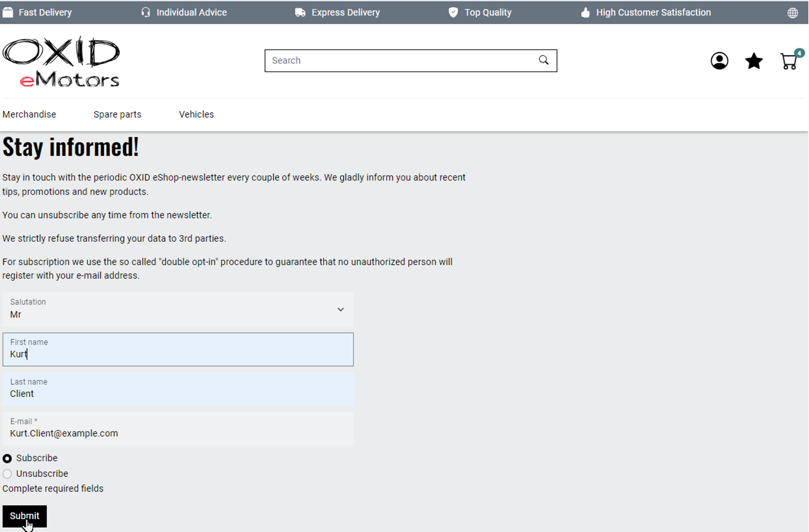Open the Merchandise menu
Viewport: 809px width, 532px height.
(29, 114)
